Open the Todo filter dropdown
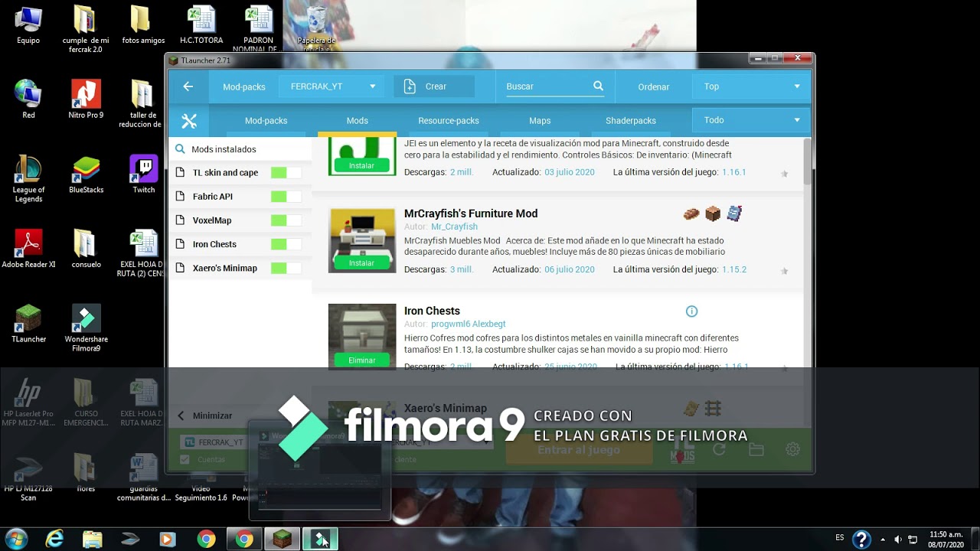Screen dimensions: 980x551 pos(752,120)
